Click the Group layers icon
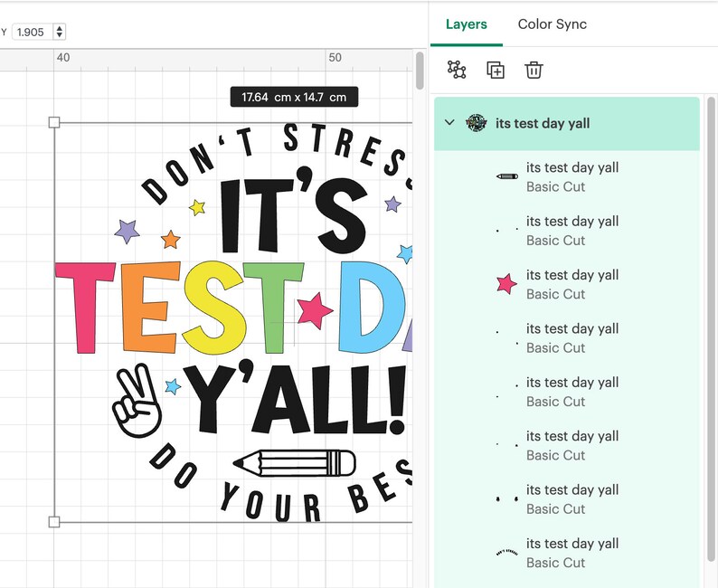The height and width of the screenshot is (588, 718). (457, 70)
